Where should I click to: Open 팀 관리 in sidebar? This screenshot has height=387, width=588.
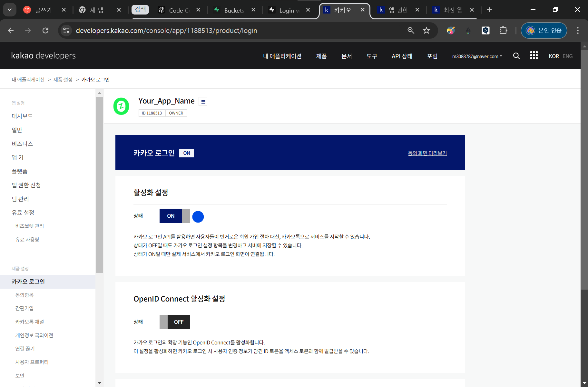click(20, 199)
